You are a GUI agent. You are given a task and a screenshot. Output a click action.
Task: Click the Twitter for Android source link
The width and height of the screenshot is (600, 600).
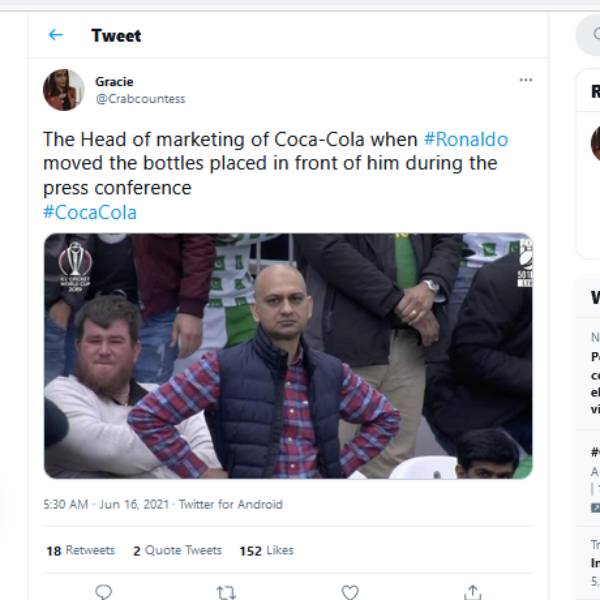click(230, 505)
